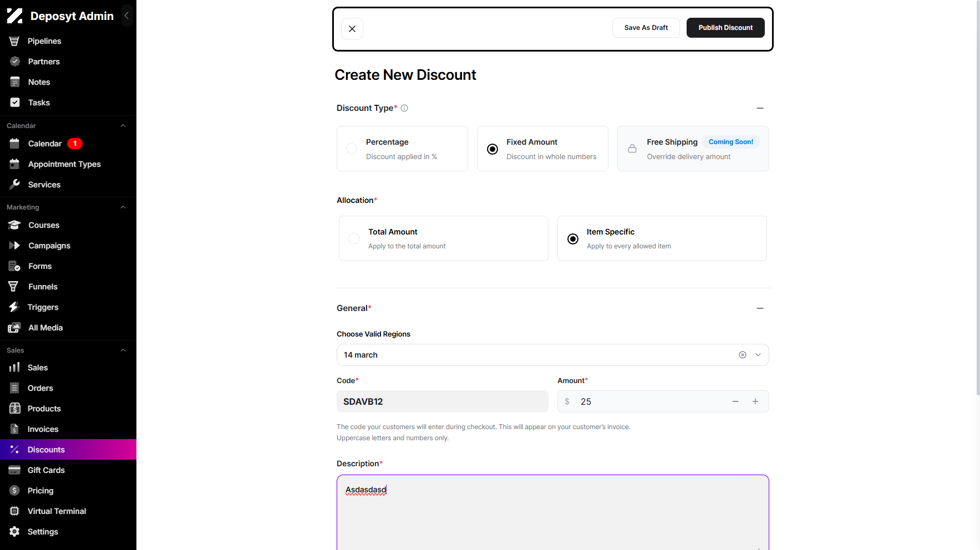Click the Sales bar chart icon
This screenshot has height=550, width=980.
point(14,368)
